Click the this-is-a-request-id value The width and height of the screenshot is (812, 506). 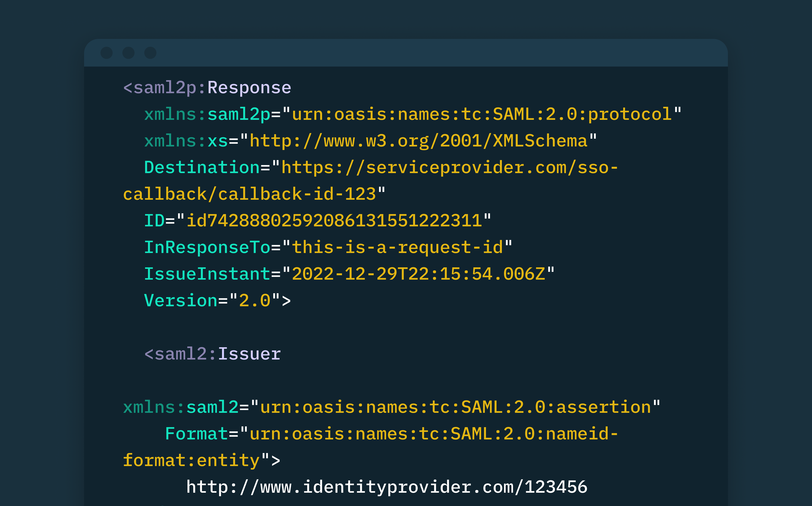[x=397, y=247]
